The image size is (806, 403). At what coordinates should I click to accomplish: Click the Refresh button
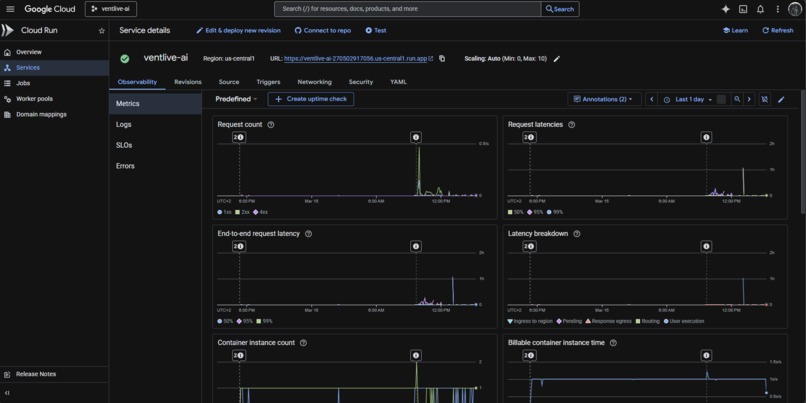pos(778,31)
